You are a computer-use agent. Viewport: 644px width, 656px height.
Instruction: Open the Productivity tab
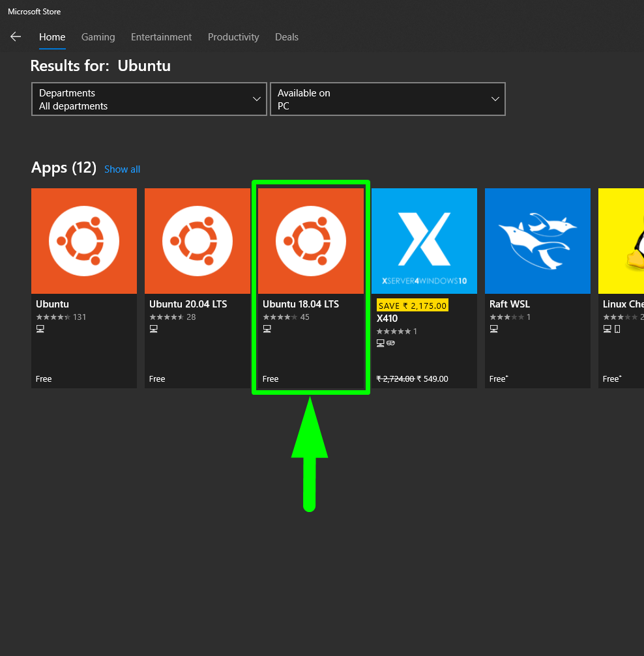233,37
